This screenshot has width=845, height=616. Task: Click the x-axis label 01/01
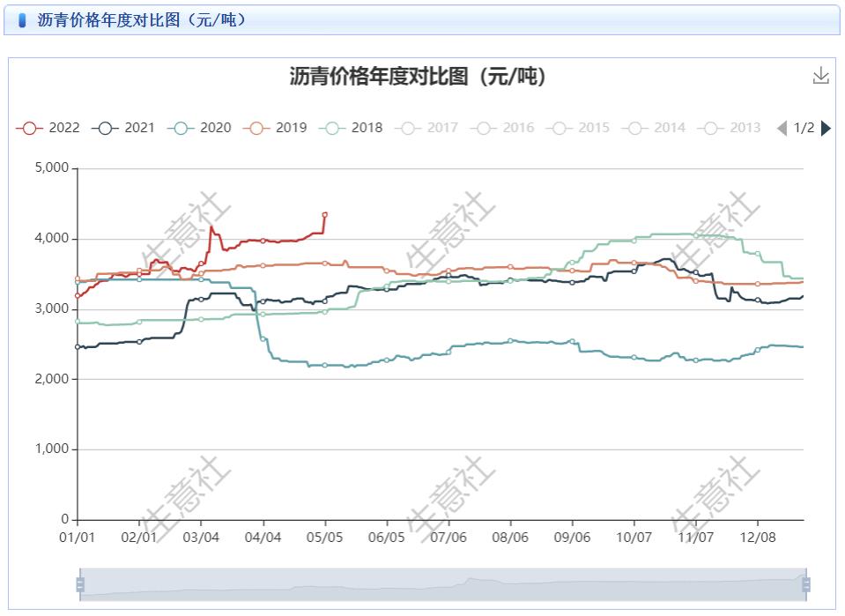(77, 538)
